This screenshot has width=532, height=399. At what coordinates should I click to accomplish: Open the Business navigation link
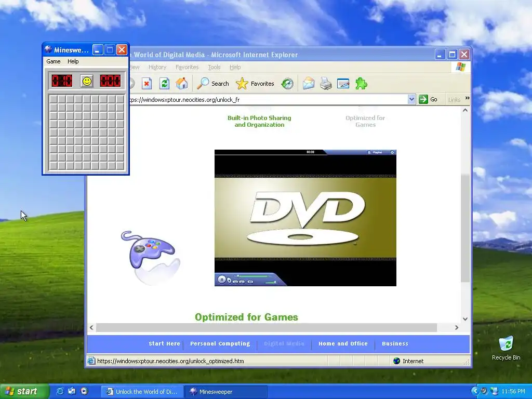[395, 343]
